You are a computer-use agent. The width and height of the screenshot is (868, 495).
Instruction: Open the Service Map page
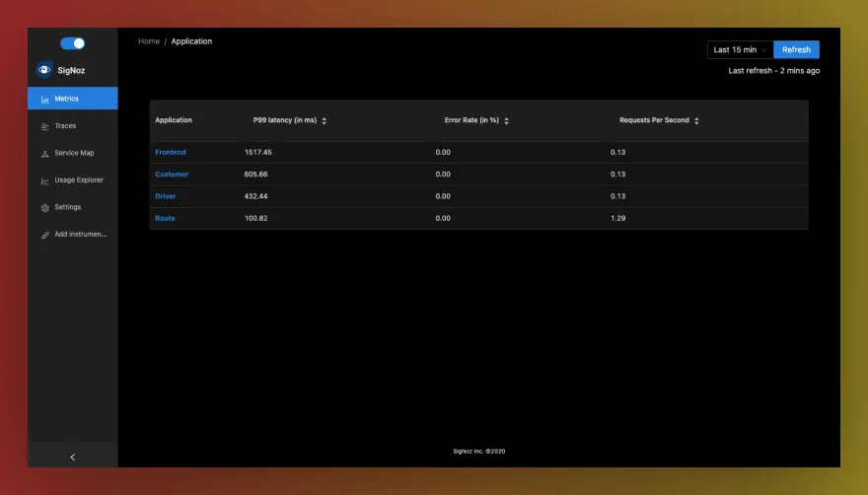[73, 153]
